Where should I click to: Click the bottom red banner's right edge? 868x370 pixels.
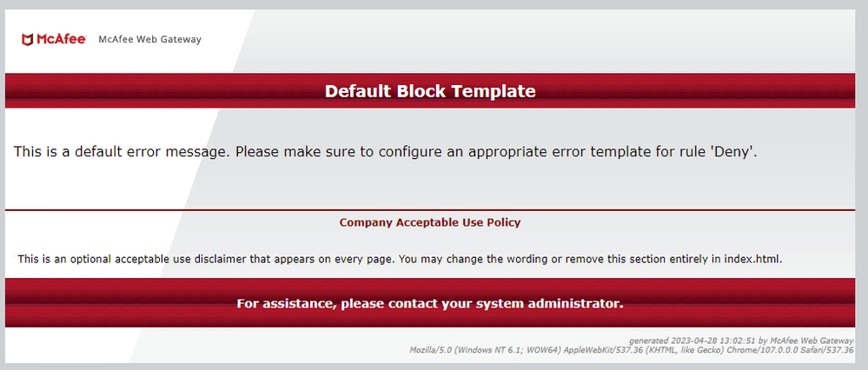(x=849, y=304)
